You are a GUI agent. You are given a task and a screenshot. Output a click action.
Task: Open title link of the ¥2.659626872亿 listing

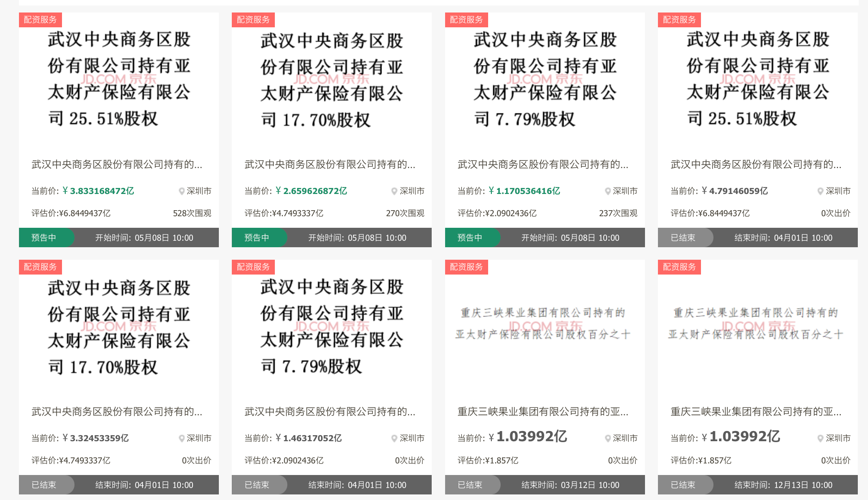point(330,164)
